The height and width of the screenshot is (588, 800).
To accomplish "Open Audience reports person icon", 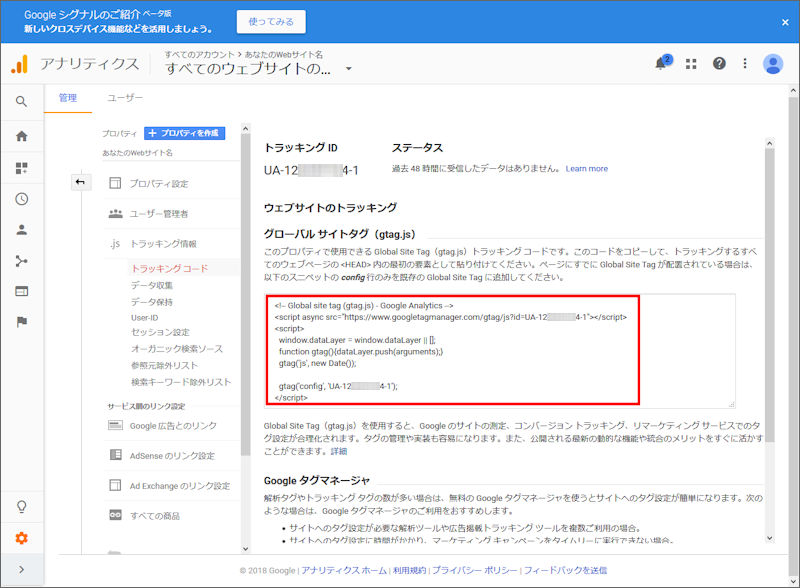I will point(21,230).
